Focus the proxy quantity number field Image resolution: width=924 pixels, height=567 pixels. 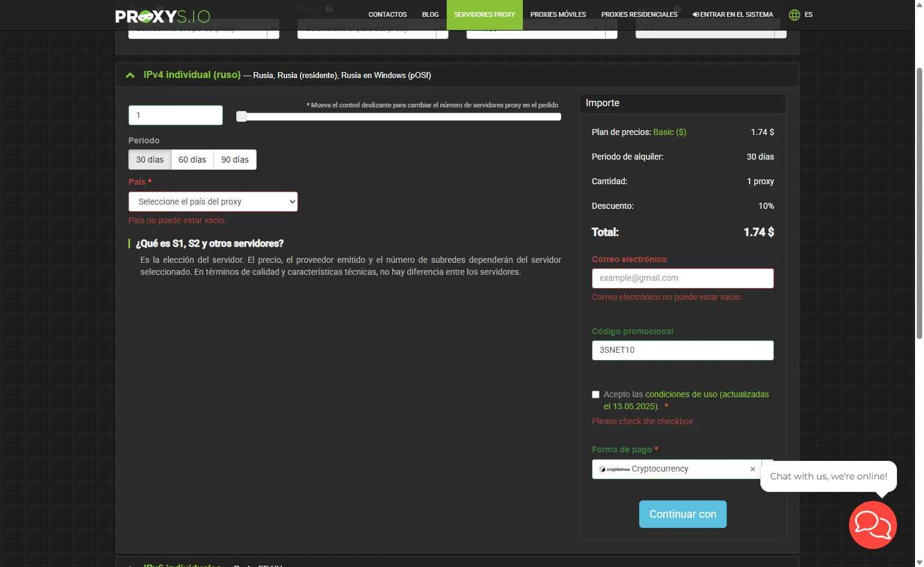click(176, 115)
